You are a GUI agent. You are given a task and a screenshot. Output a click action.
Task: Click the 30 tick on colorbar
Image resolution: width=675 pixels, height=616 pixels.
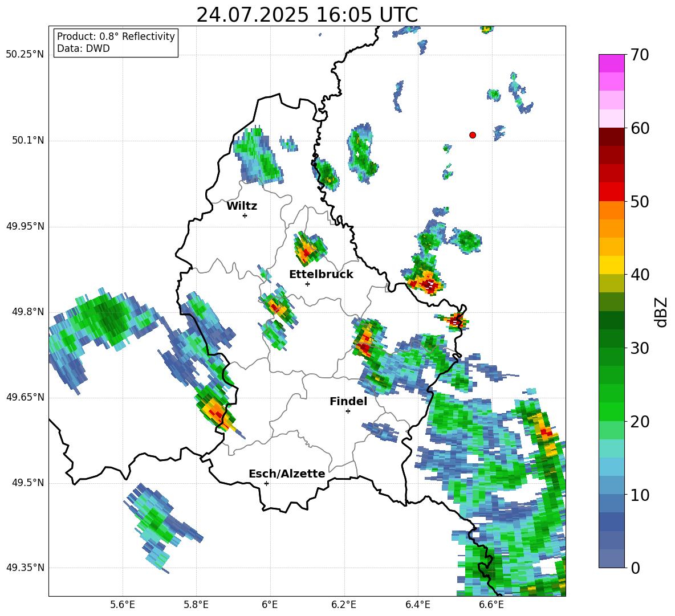pos(640,348)
